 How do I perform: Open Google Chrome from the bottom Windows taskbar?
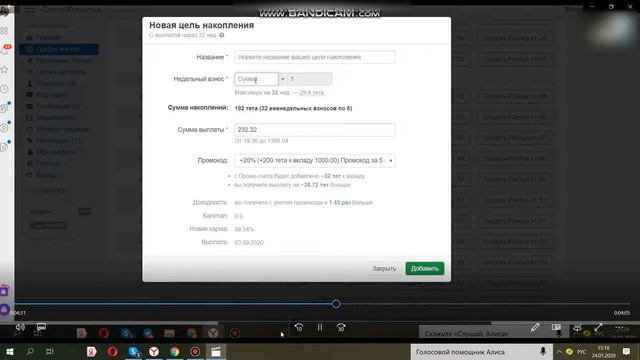coord(175,351)
